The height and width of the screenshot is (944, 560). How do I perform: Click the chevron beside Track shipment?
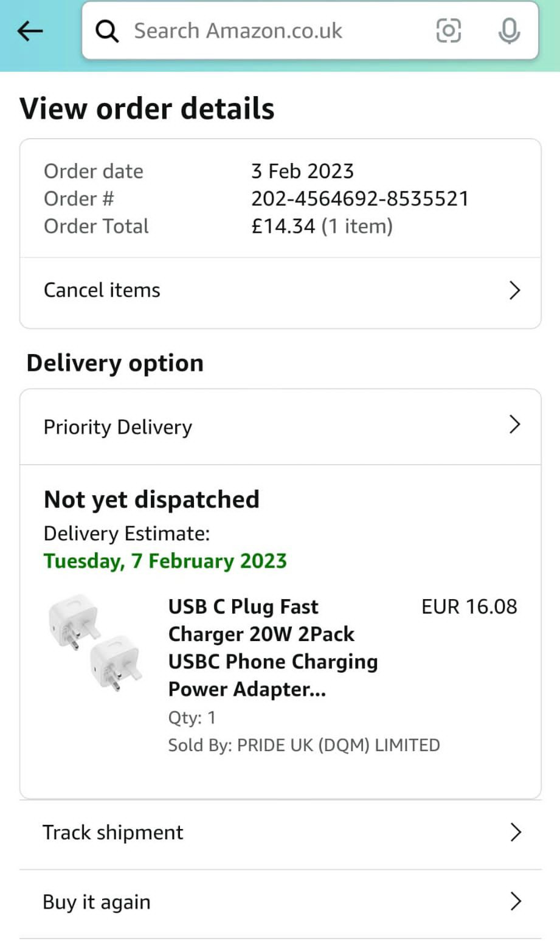click(x=516, y=832)
